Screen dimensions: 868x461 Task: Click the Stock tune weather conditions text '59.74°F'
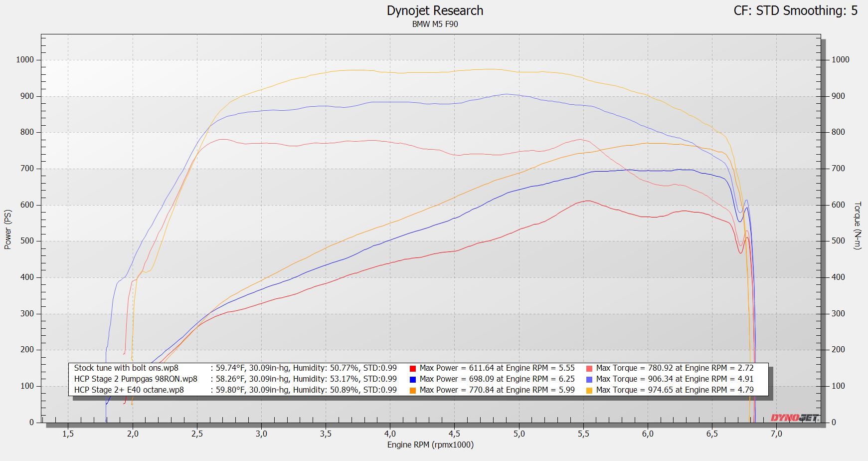coord(230,368)
